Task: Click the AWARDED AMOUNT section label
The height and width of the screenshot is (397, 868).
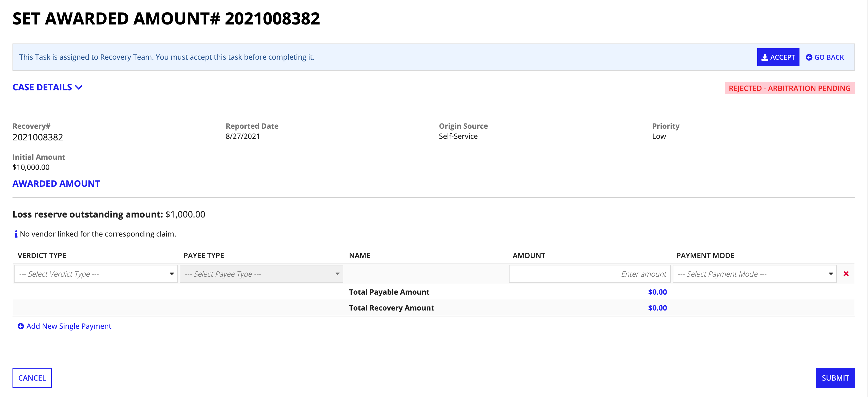Action: point(57,183)
